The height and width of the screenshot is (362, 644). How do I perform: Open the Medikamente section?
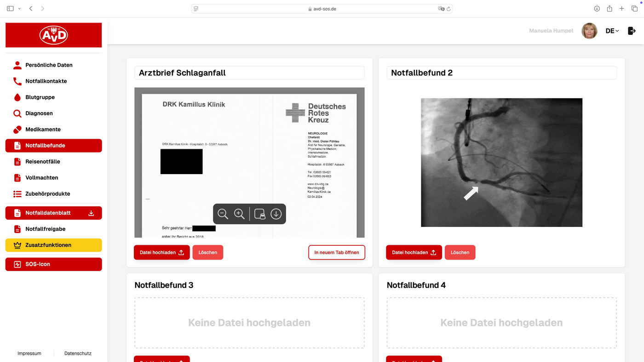point(53,130)
